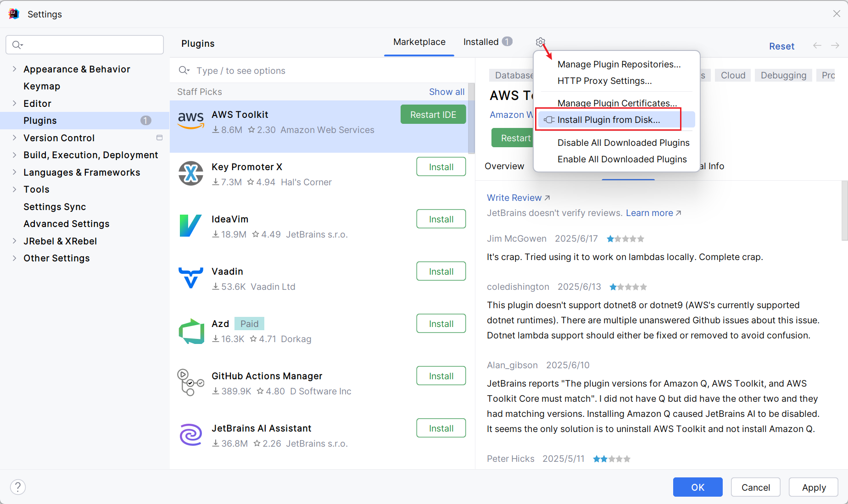Focus the plugin search field
848x504 pixels.
click(322, 70)
